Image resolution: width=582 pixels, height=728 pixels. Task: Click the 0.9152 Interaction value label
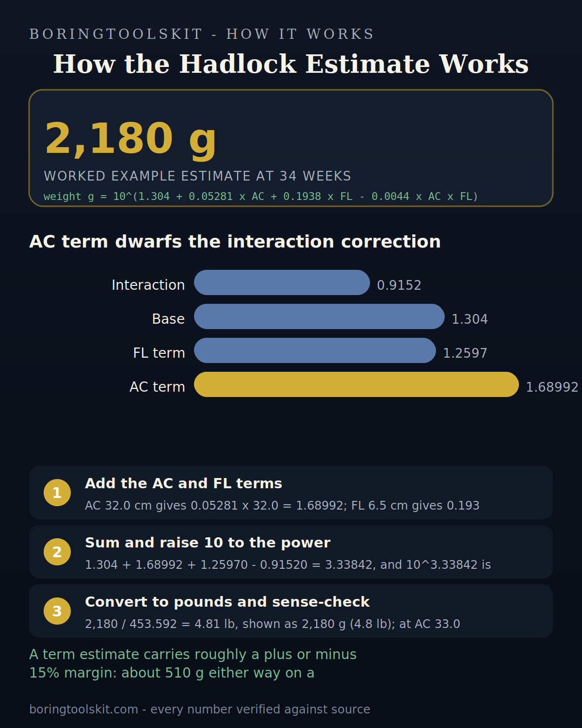point(399,285)
